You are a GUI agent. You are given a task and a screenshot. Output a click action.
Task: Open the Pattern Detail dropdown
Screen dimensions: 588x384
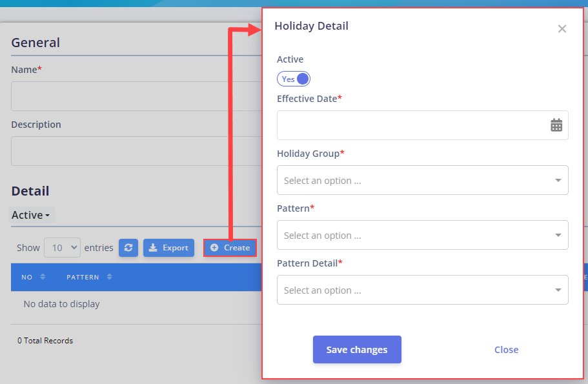tap(423, 290)
